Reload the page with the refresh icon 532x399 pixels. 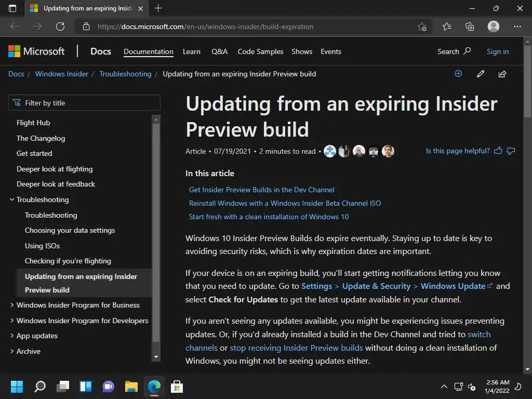pos(60,26)
